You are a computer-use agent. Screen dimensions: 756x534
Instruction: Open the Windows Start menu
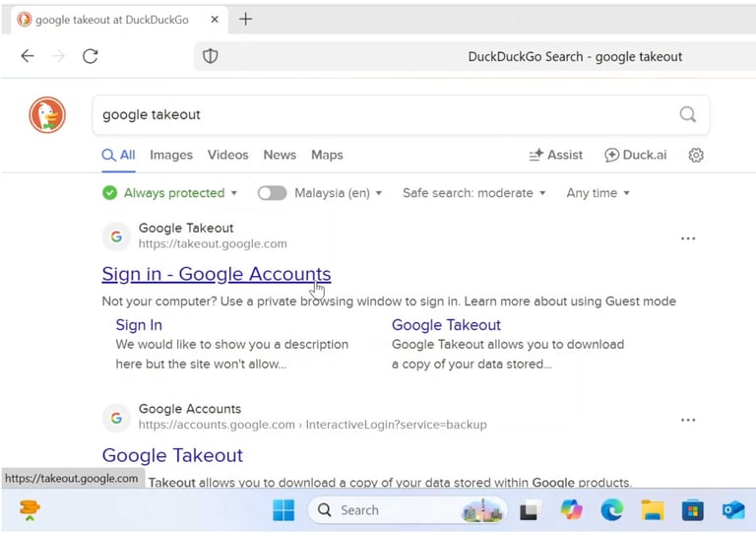click(x=283, y=510)
